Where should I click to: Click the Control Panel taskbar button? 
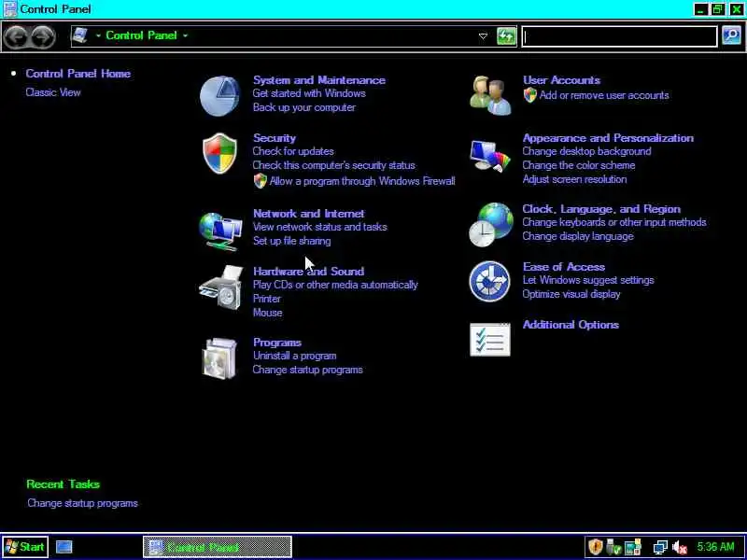pos(218,547)
